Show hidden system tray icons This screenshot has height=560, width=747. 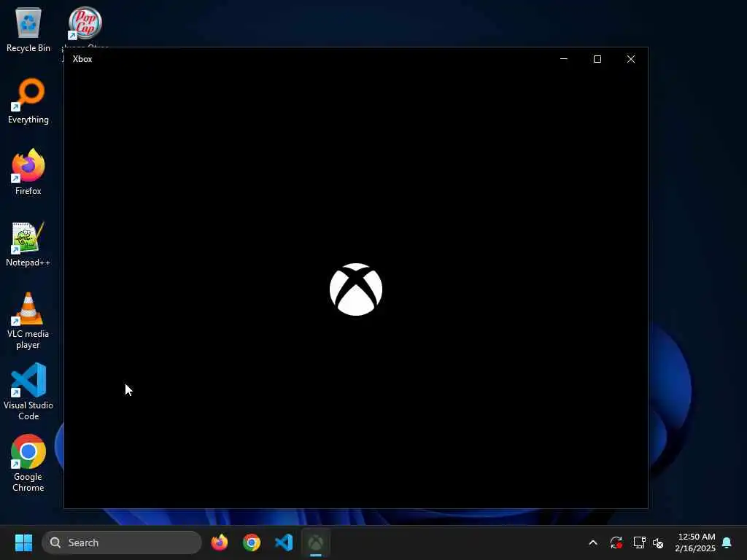593,542
